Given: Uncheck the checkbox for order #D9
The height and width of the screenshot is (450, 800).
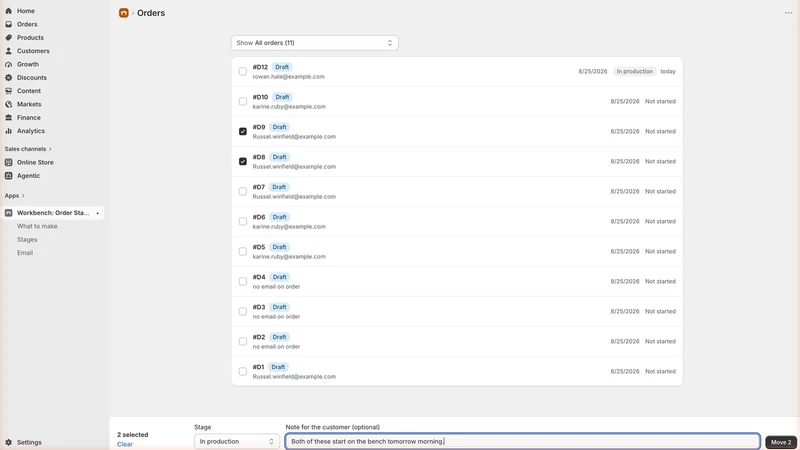Looking at the screenshot, I should click(x=243, y=131).
